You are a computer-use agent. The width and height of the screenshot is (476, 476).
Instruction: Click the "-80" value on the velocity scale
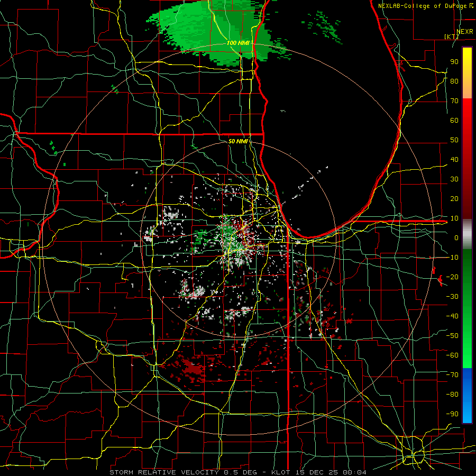452,395
